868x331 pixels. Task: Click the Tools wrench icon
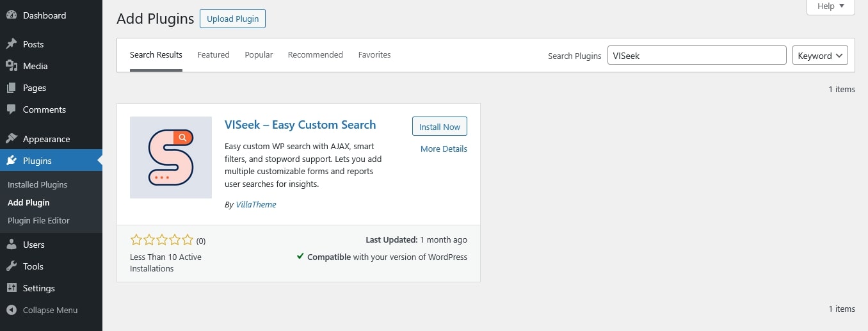coord(12,266)
